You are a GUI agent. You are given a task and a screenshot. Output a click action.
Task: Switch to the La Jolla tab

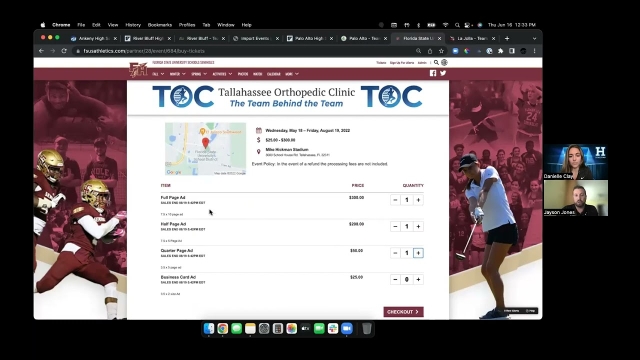[x=472, y=38]
